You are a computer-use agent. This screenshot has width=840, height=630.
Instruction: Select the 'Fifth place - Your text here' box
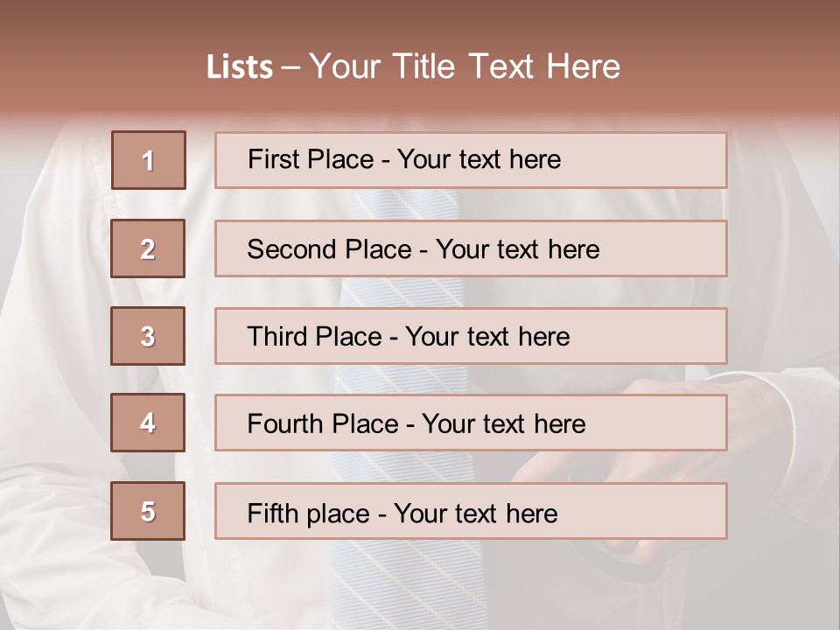pyautogui.click(x=471, y=511)
